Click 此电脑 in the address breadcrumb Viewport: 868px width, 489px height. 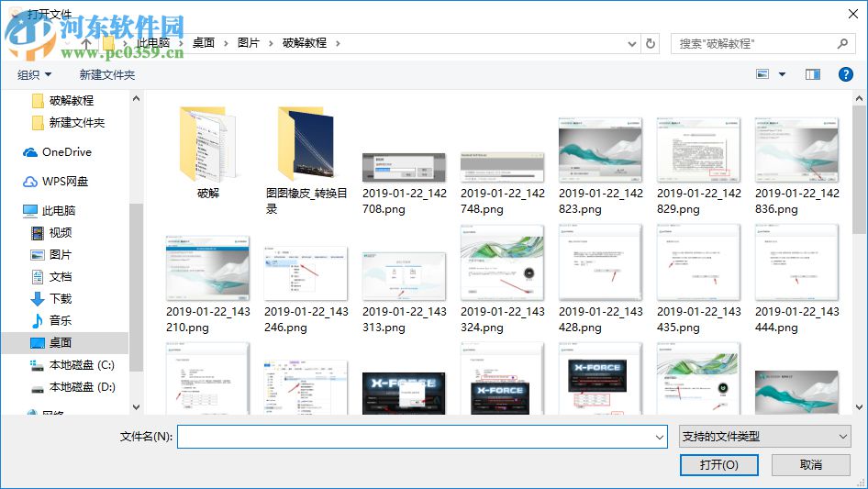coord(153,43)
